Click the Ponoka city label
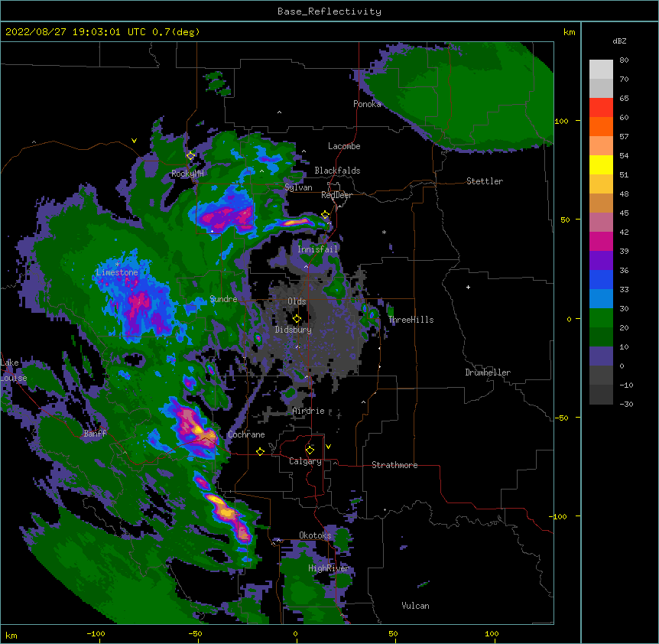Image resolution: width=659 pixels, height=644 pixels. coord(367,104)
